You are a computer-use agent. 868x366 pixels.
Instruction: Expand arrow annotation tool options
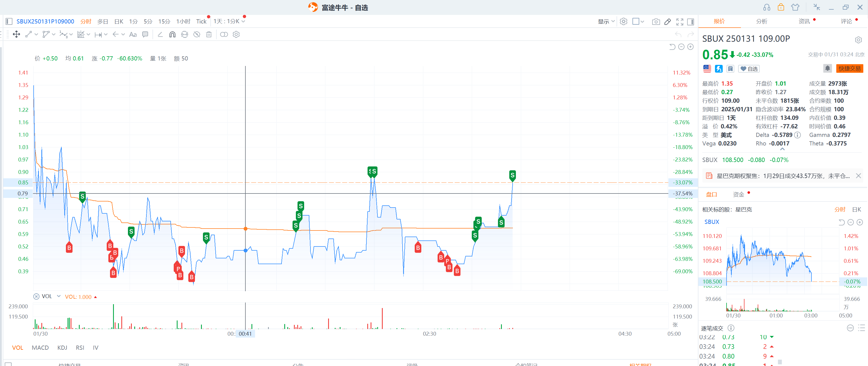(123, 35)
